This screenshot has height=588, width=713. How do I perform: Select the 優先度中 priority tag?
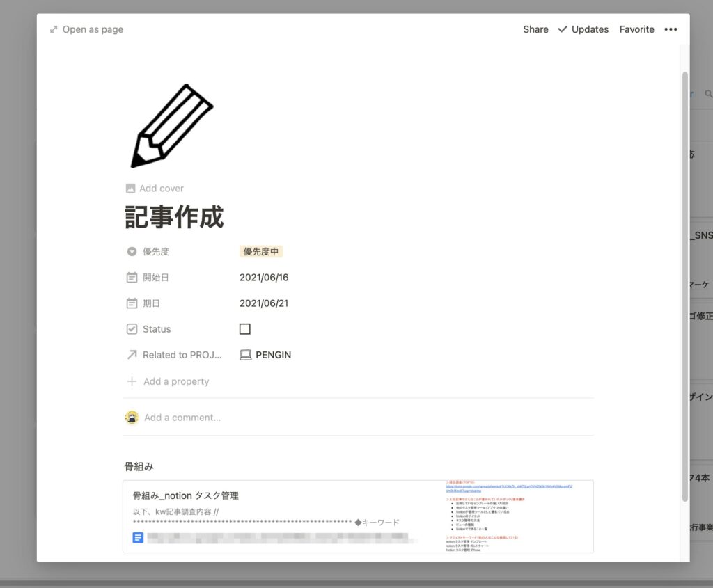261,251
